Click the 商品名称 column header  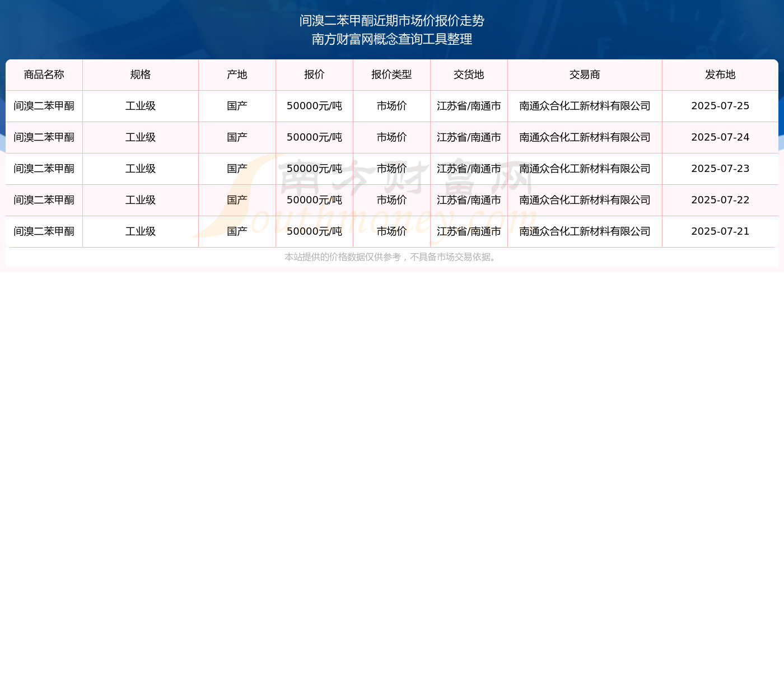tap(44, 75)
